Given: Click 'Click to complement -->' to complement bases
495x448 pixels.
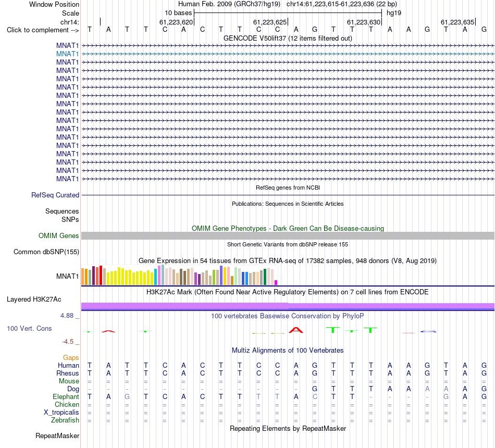Looking at the screenshot, I should [43, 30].
